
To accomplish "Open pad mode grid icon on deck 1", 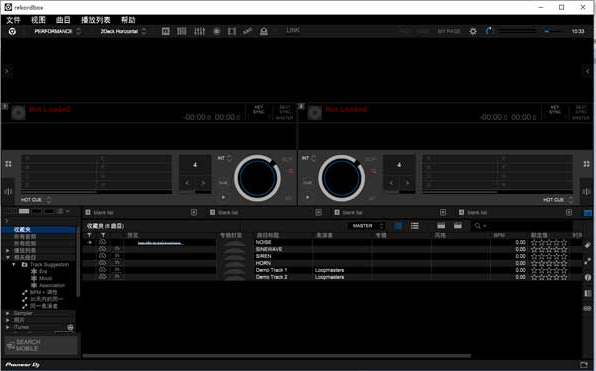I will coord(8,164).
